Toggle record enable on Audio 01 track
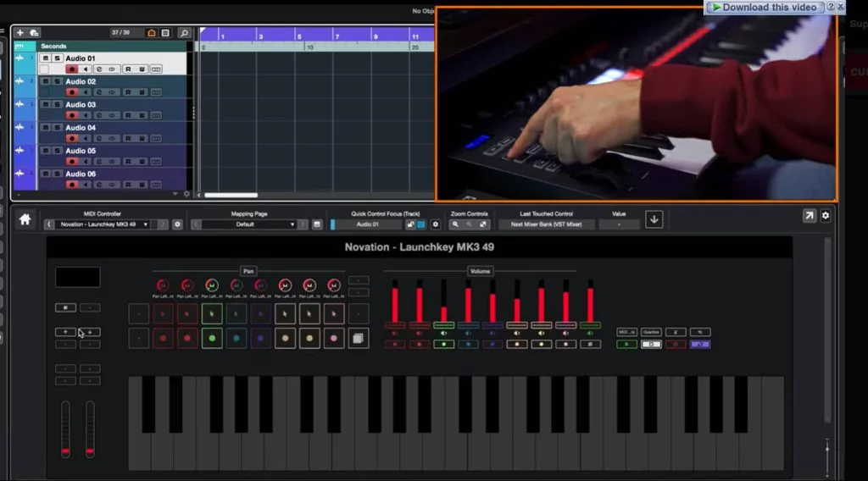 (x=71, y=69)
